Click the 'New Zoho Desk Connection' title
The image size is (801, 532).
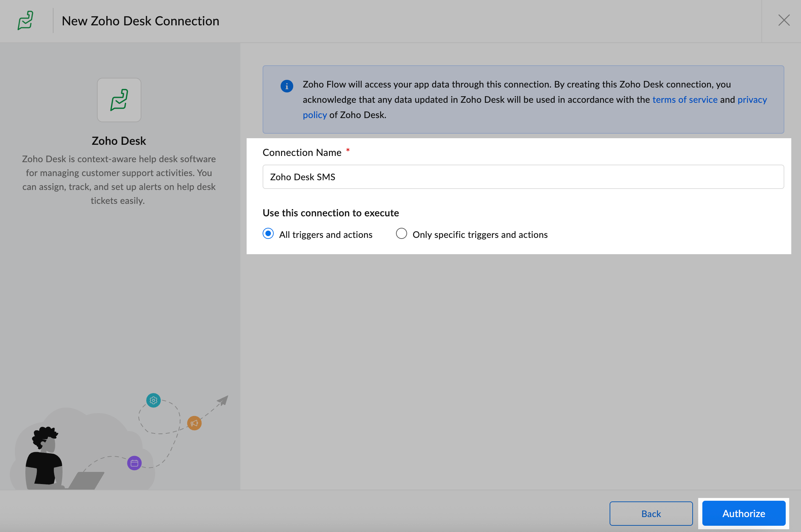tap(140, 21)
